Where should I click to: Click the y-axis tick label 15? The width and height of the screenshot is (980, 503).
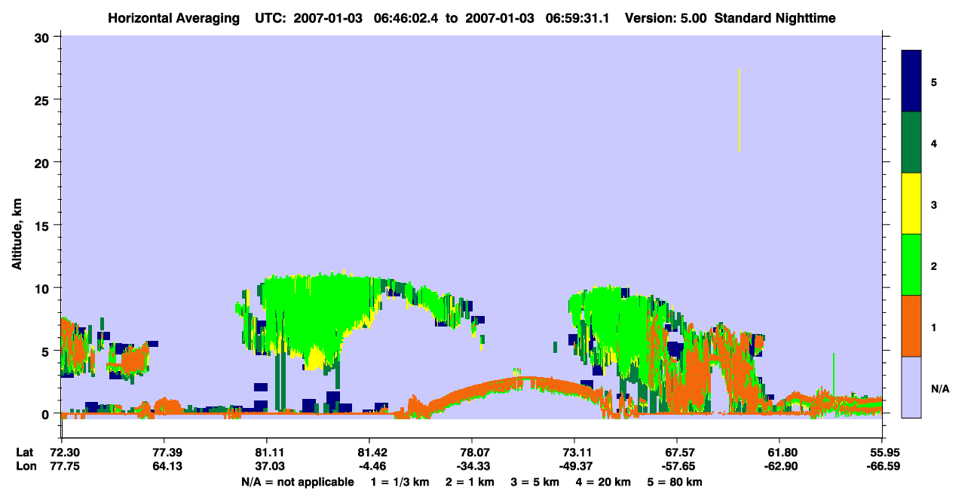tap(44, 225)
